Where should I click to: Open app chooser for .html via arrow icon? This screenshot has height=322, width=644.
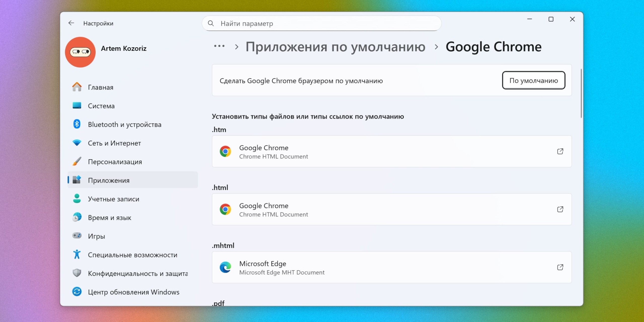pos(560,209)
